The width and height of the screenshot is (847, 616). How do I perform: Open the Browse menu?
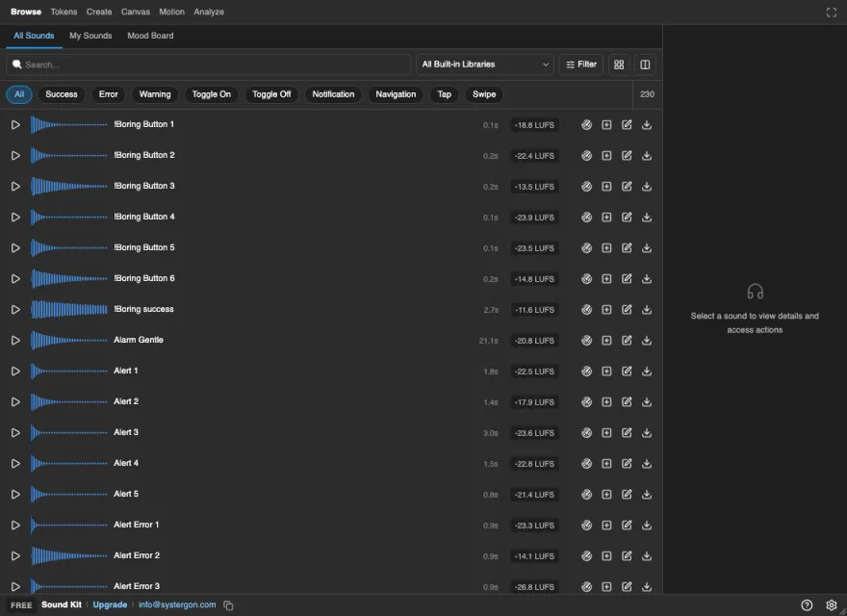tap(26, 12)
